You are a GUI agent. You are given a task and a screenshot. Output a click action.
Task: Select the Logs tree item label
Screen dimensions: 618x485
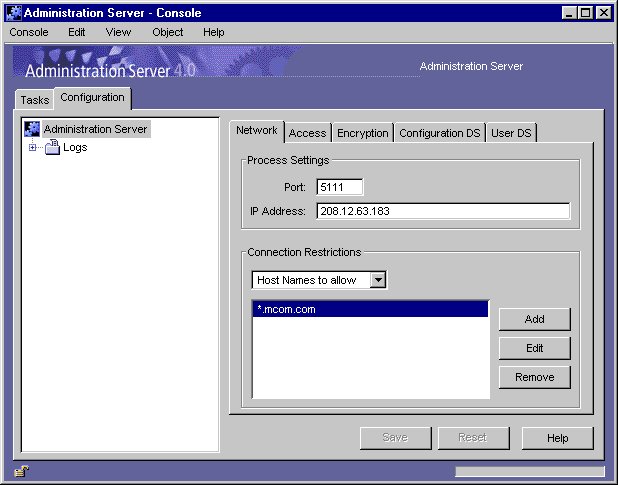pyautogui.click(x=75, y=147)
